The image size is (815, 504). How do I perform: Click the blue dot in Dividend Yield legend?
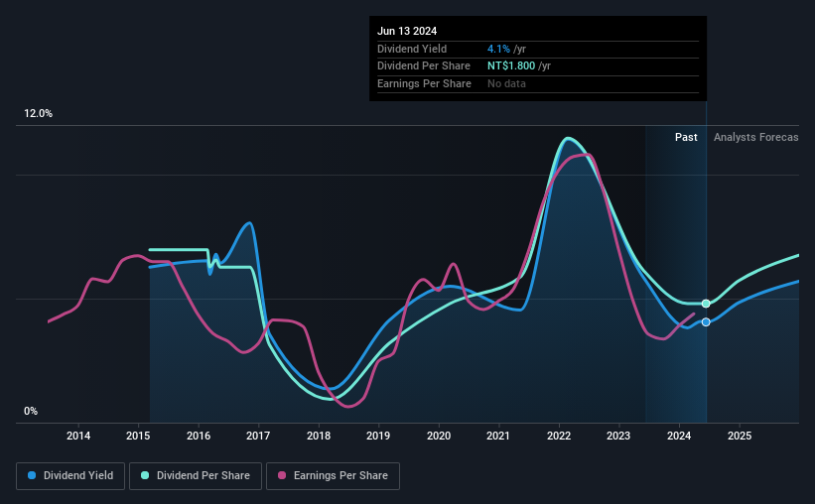[32, 475]
